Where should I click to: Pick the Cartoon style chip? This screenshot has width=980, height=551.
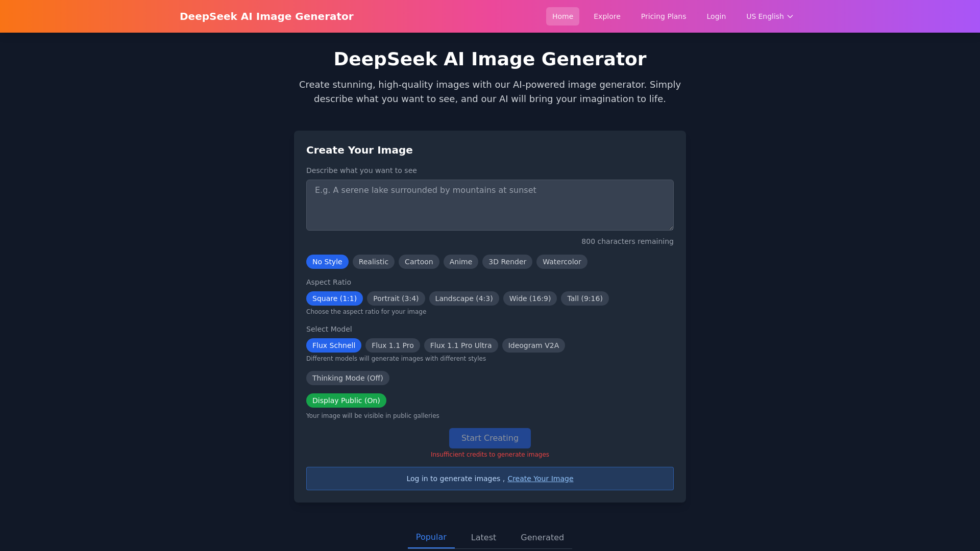click(419, 262)
